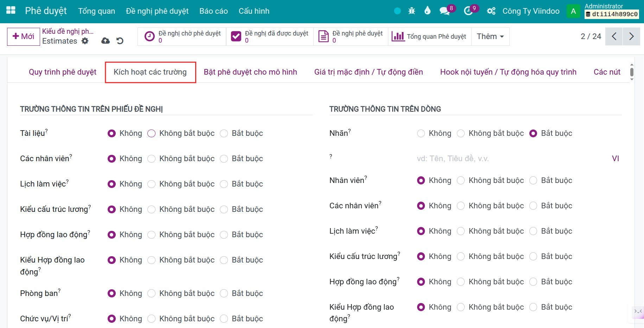
Task: Go to the previous record arrow
Action: point(614,36)
